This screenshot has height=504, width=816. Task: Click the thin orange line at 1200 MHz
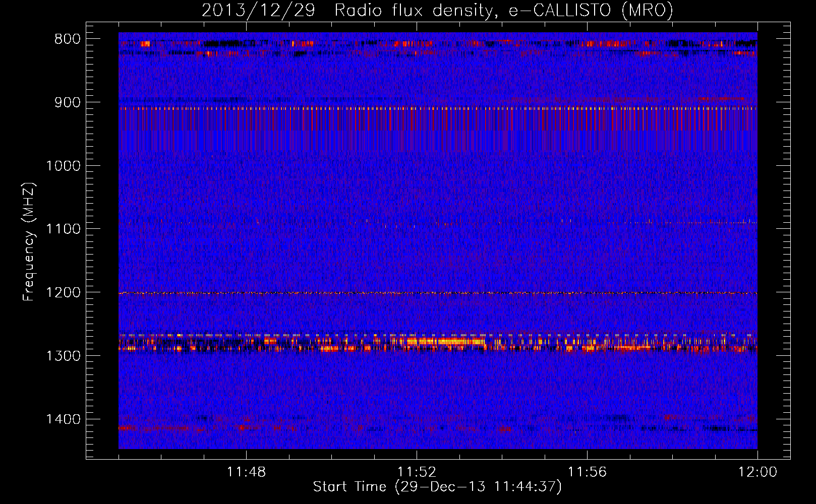438,293
